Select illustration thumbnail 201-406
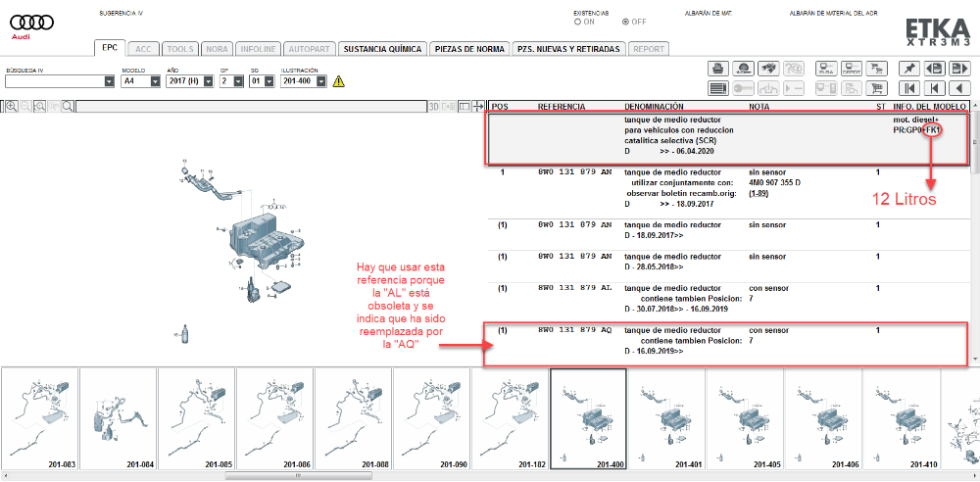This screenshot has width=980, height=482. 822,419
